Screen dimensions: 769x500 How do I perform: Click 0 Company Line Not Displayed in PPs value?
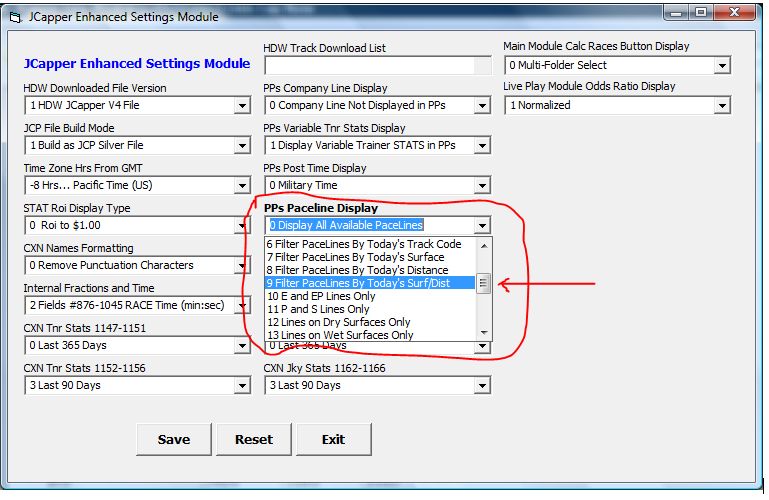pos(358,105)
